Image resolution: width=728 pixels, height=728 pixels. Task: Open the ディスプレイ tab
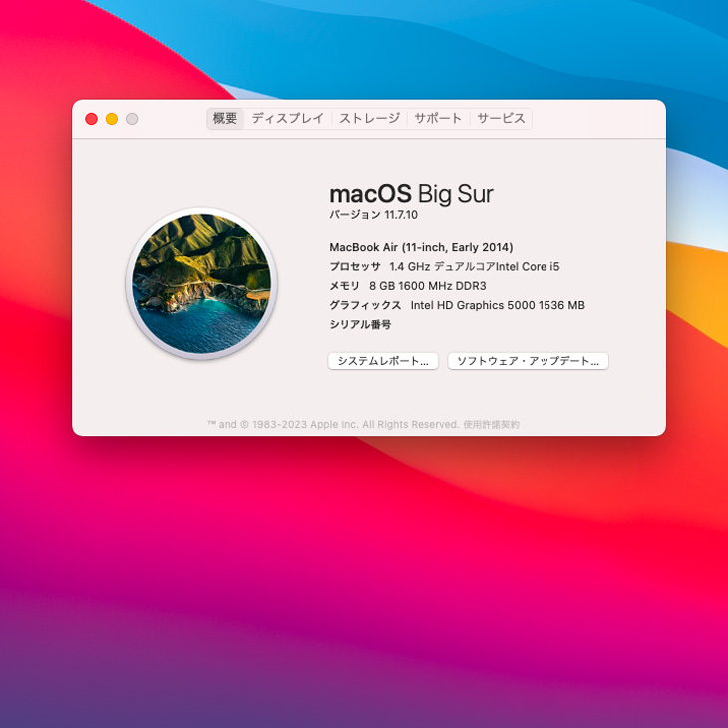pyautogui.click(x=288, y=119)
